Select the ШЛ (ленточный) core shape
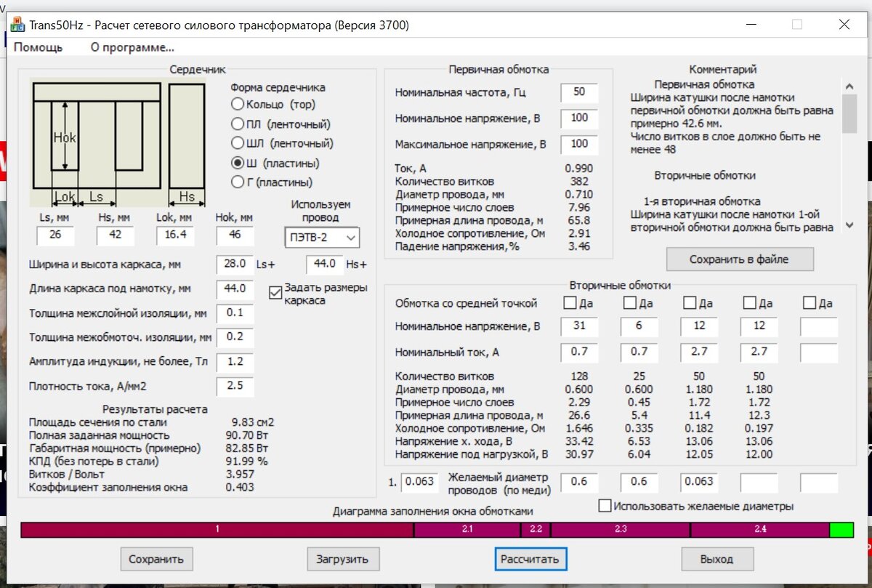Screen dimensions: 872x588 [282, 144]
